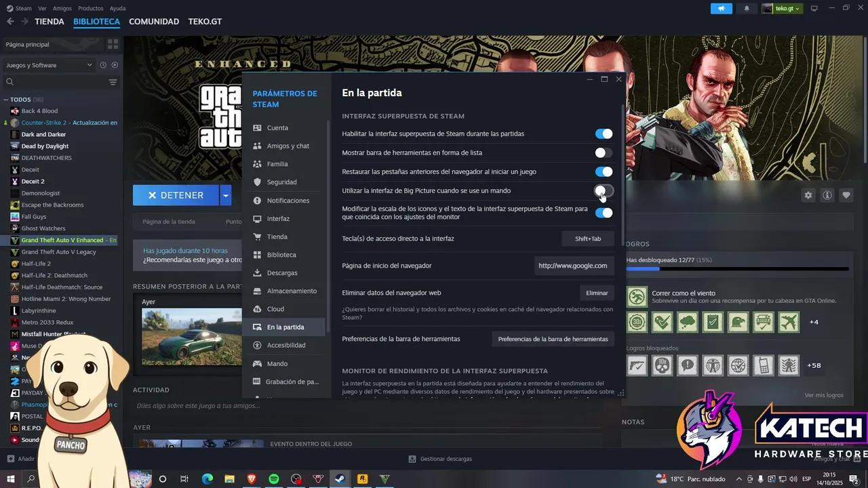Disable Steam overlay during games toggle
Image resolution: width=868 pixels, height=488 pixels.
(x=604, y=134)
